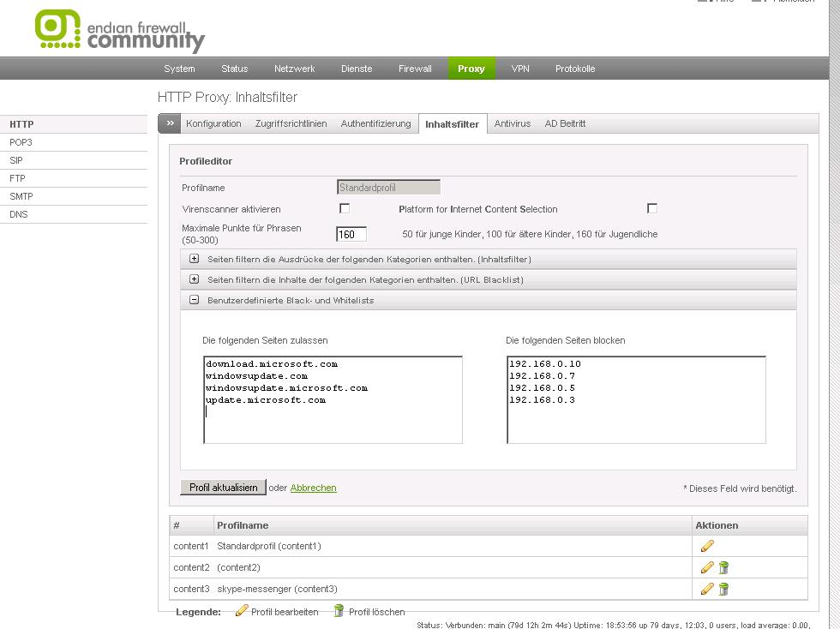Select POP3 in the left sidebar
The height and width of the screenshot is (629, 840).
[x=21, y=142]
